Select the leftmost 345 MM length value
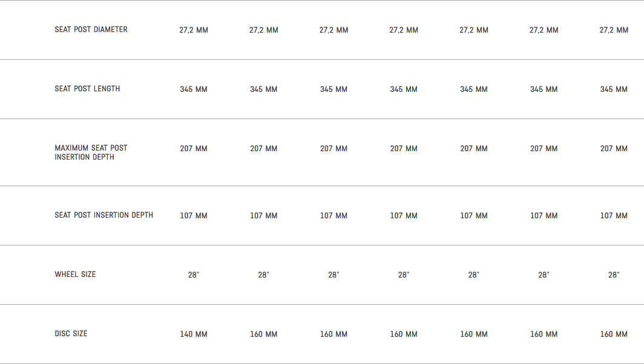 [194, 89]
